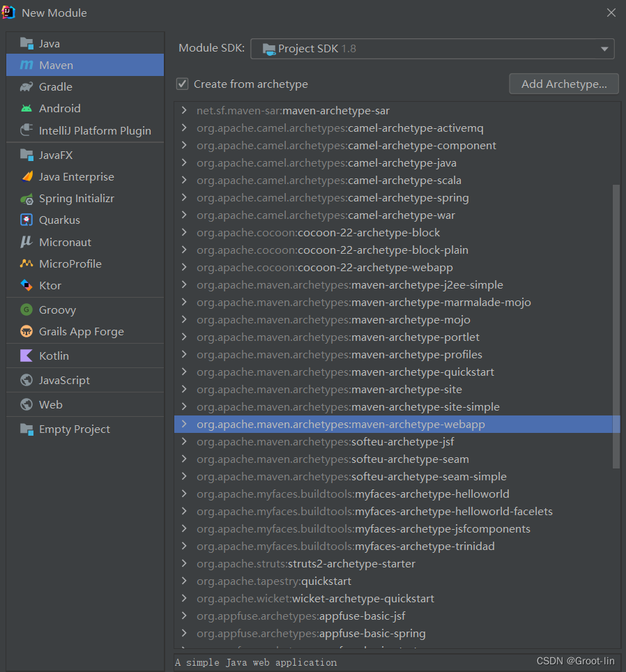Click the Android robot icon
Viewport: 626px width, 672px height.
[x=26, y=109]
